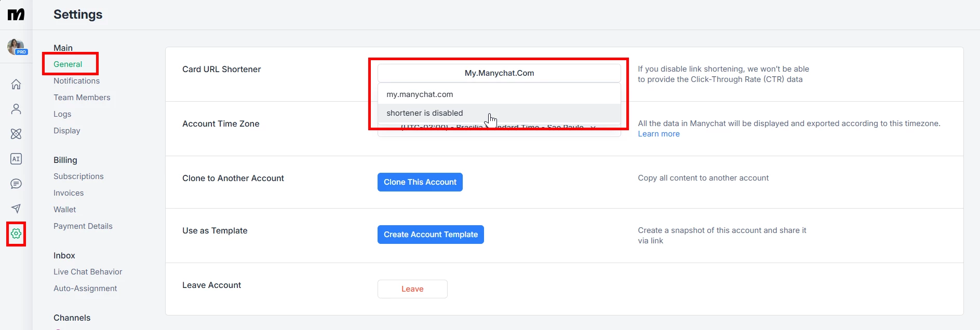
Task: Go to Home via house icon
Action: (16, 84)
